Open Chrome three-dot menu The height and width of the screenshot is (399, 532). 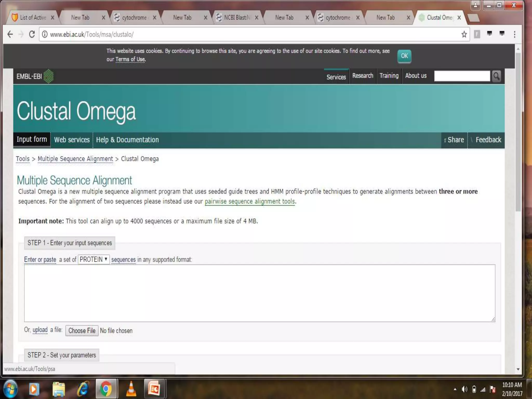point(514,34)
